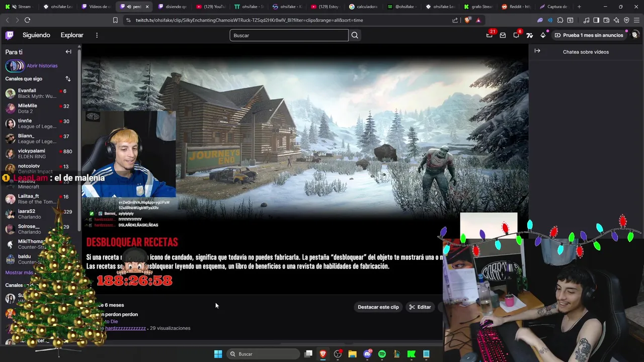Click the Get Bits diamond icon
Screen dimensions: 644x362
[543, 35]
